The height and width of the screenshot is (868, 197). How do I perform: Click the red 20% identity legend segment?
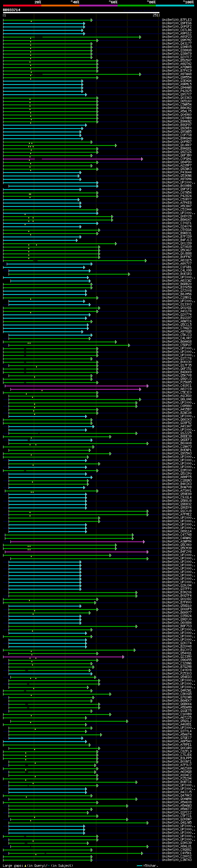(22, 6)
